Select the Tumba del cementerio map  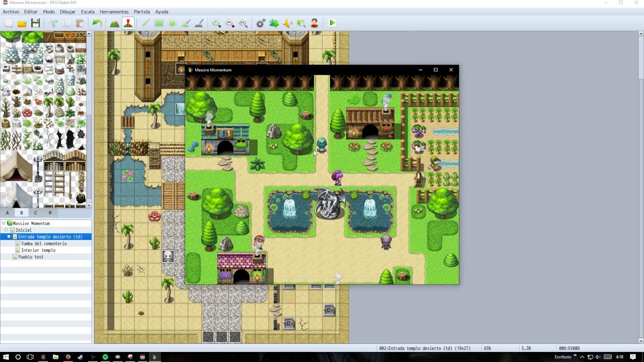[x=44, y=243]
